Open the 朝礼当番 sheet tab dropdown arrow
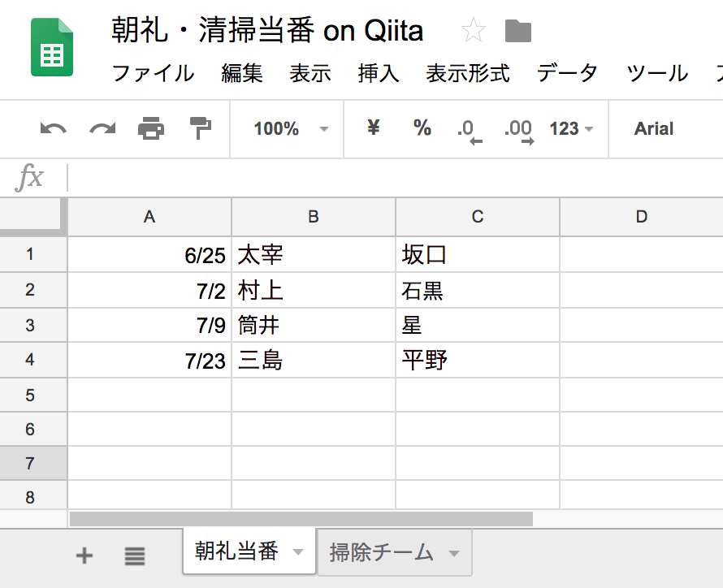 click(x=298, y=551)
